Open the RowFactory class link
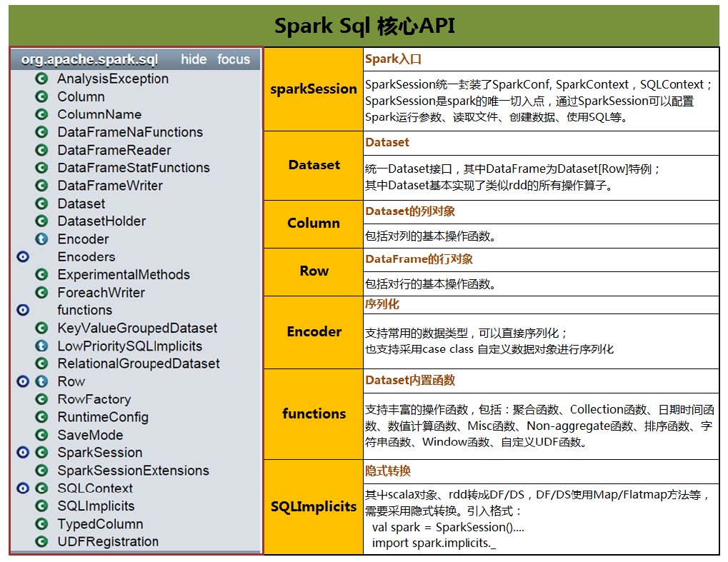This screenshot has width=728, height=562. (x=94, y=400)
